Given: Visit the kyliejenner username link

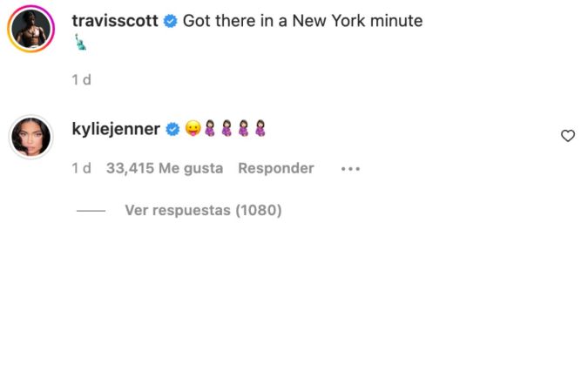Looking at the screenshot, I should (x=116, y=130).
